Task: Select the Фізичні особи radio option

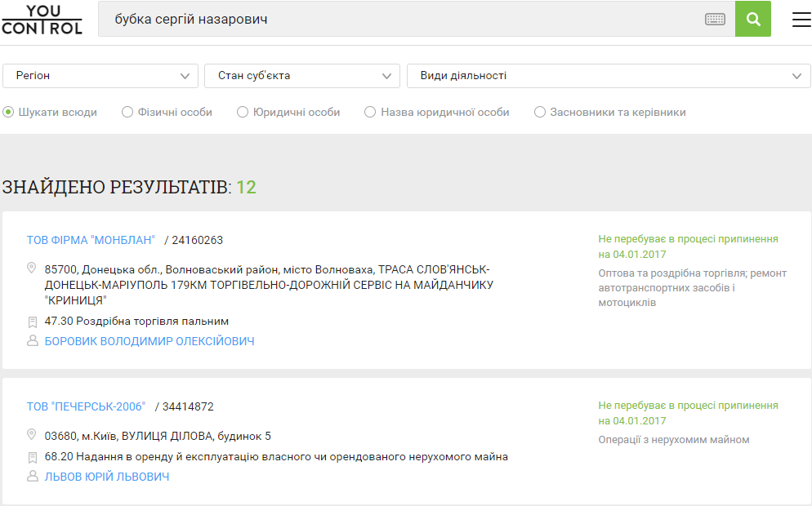Action: pos(127,112)
